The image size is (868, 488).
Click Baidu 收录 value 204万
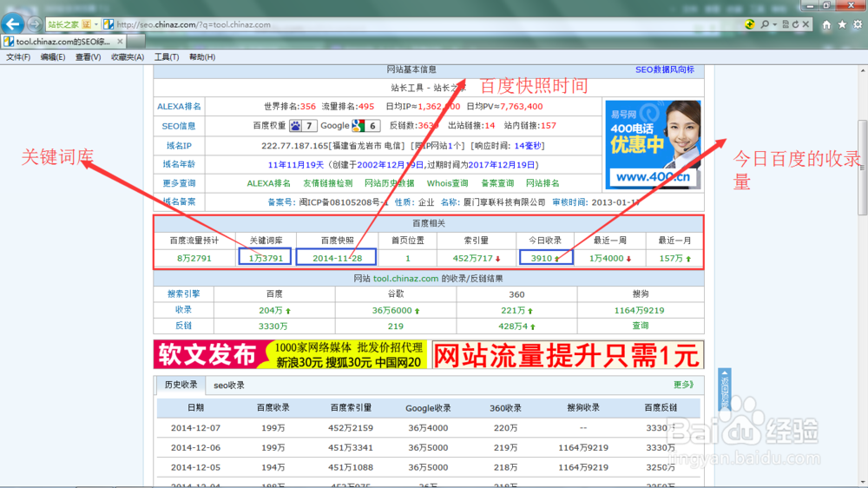(271, 311)
